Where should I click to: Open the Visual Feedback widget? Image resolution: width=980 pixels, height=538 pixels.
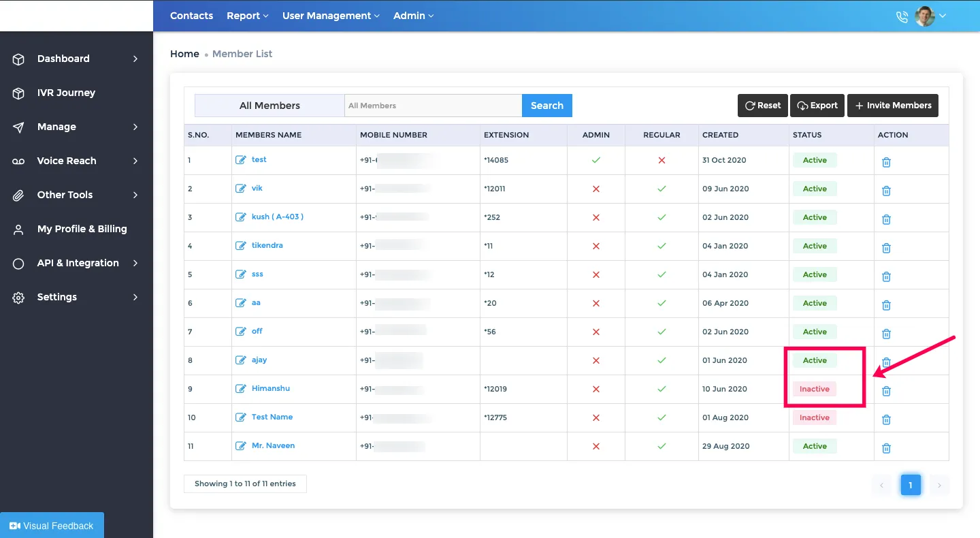(x=52, y=526)
